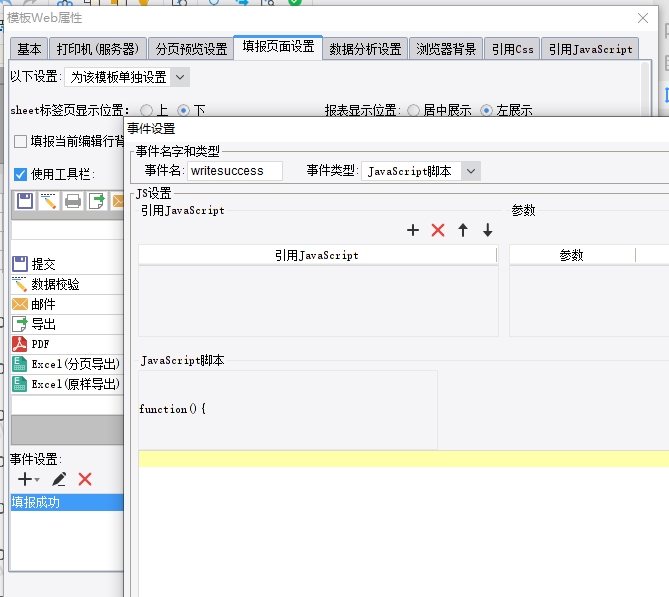Toggle 填报当前编辑行背景 checkbox
Viewport: 669px width, 597px height.
pyautogui.click(x=20, y=141)
